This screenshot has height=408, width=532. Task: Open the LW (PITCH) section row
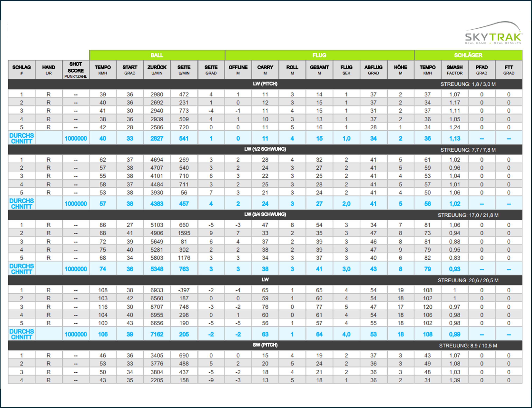click(265, 84)
